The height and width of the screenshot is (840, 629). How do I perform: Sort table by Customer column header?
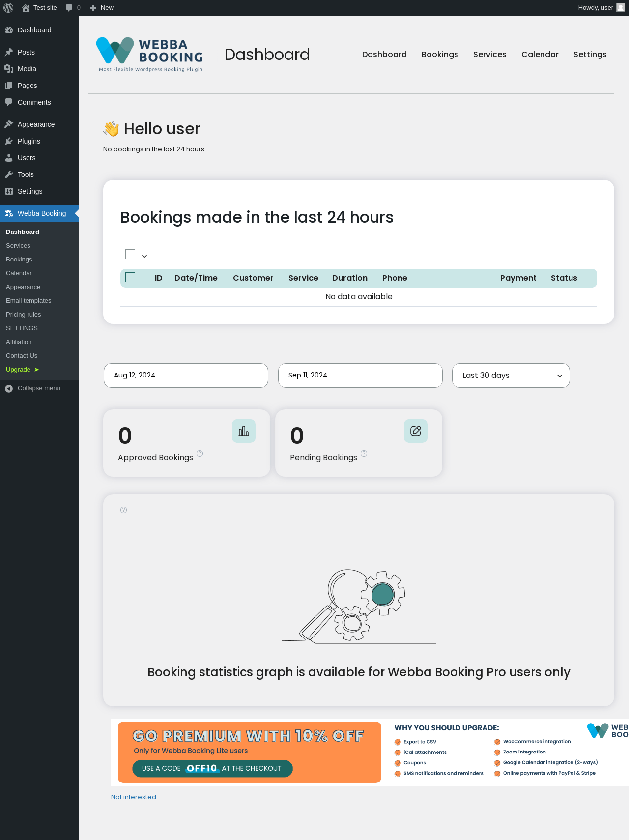tap(253, 278)
